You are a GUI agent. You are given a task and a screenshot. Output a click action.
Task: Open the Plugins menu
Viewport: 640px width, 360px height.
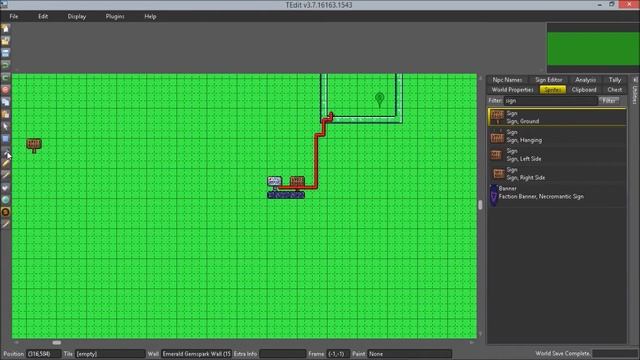(x=115, y=16)
